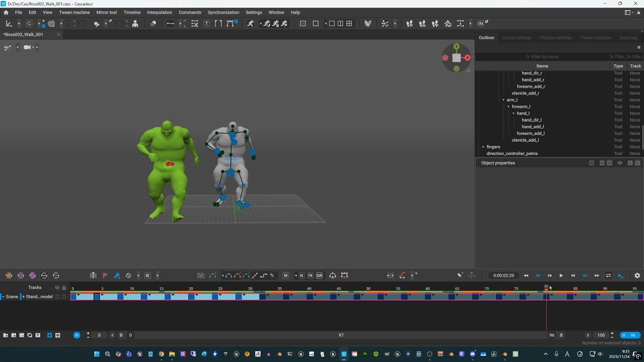Screen dimensions: 644x362
Task: Select the red flag marker tool
Action: coord(105,276)
